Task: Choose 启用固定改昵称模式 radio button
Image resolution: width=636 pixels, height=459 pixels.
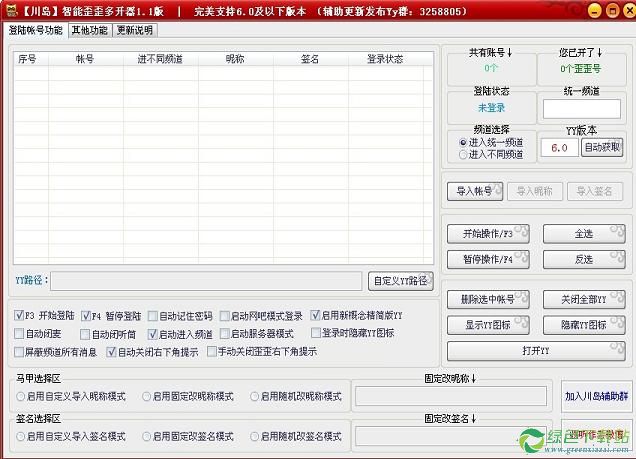Action: coord(148,396)
